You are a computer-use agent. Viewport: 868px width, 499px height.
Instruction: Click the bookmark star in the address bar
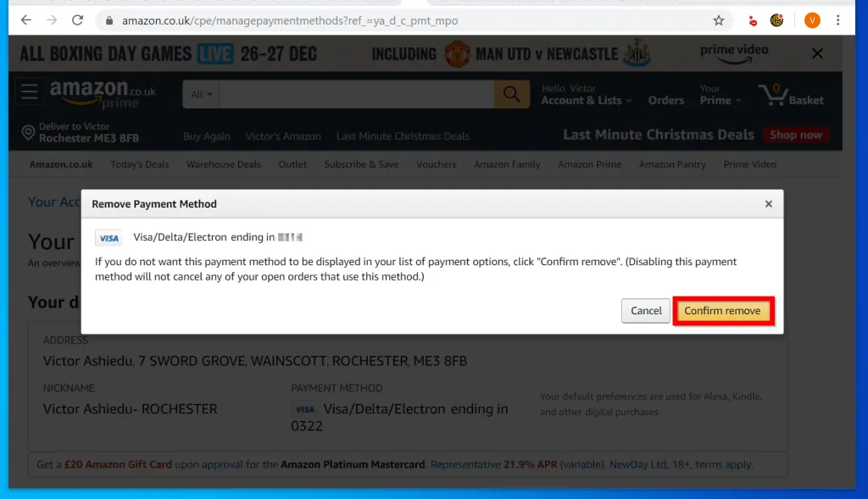tap(718, 19)
